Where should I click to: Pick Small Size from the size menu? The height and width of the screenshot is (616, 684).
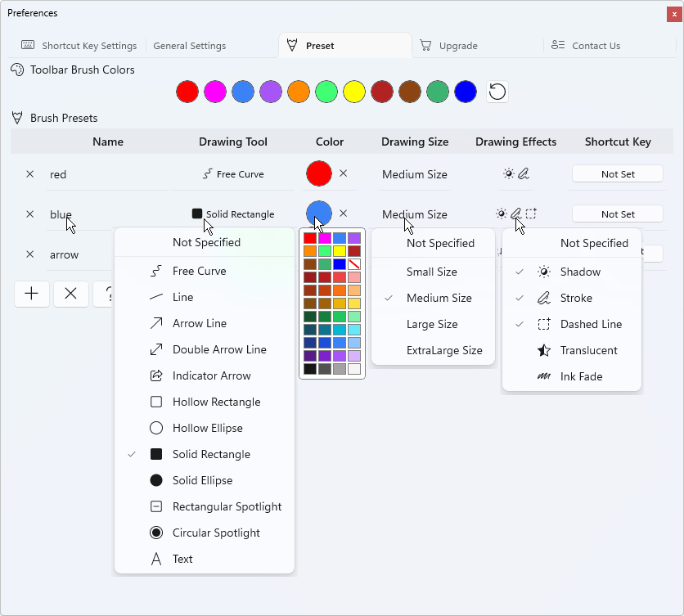433,272
